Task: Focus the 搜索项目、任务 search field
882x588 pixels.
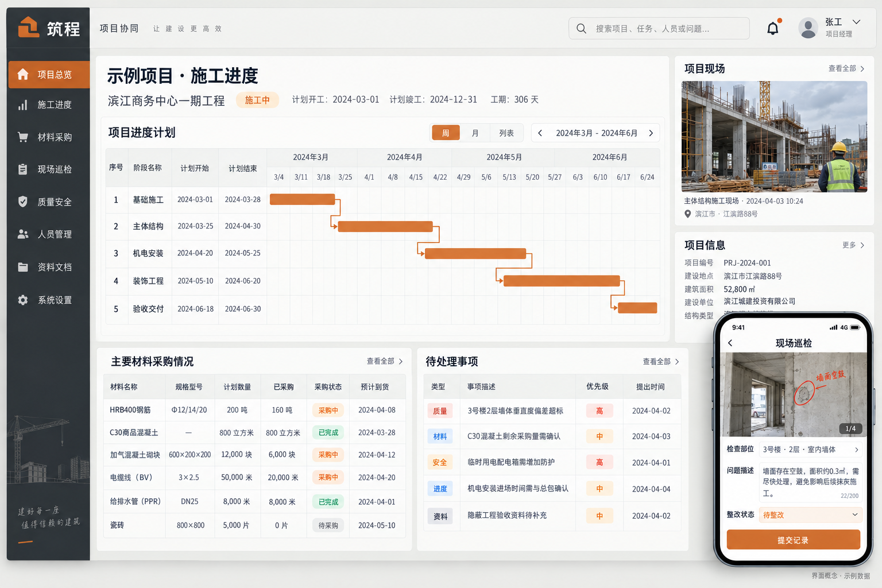Action: (x=659, y=28)
